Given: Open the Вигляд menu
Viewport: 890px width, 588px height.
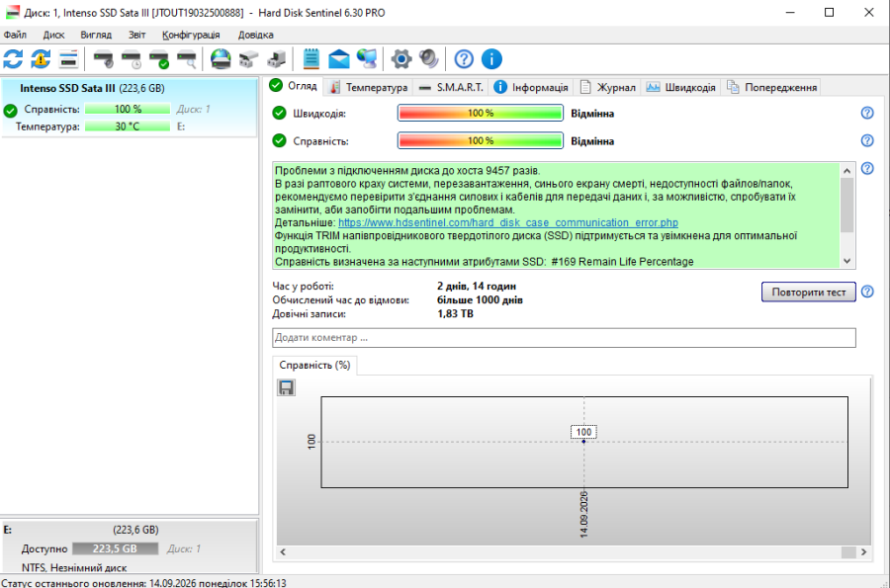Looking at the screenshot, I should click(96, 35).
